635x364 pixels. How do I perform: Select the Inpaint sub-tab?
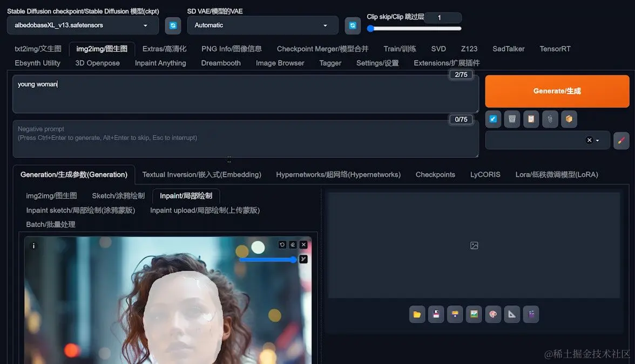tap(186, 196)
